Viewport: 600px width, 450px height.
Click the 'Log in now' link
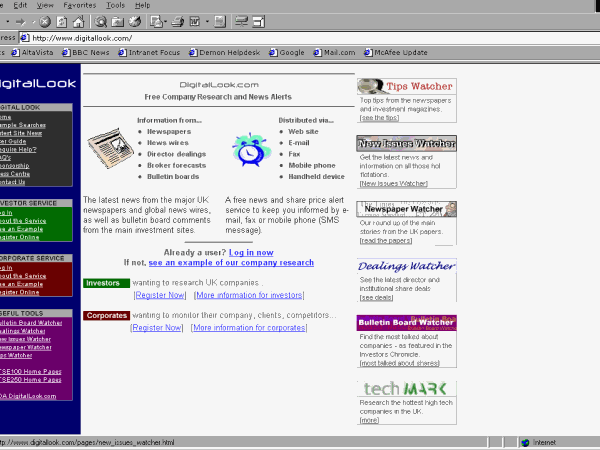tap(251, 252)
